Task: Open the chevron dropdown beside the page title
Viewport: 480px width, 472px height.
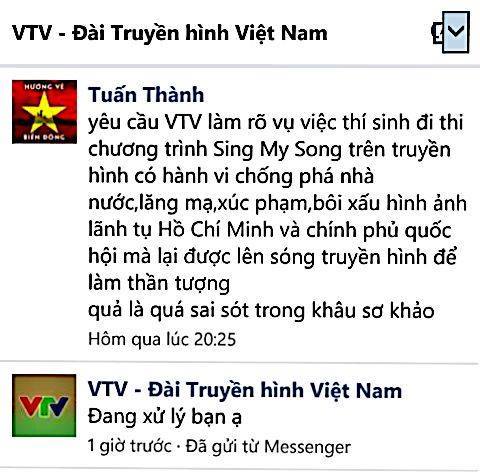Action: (456, 32)
